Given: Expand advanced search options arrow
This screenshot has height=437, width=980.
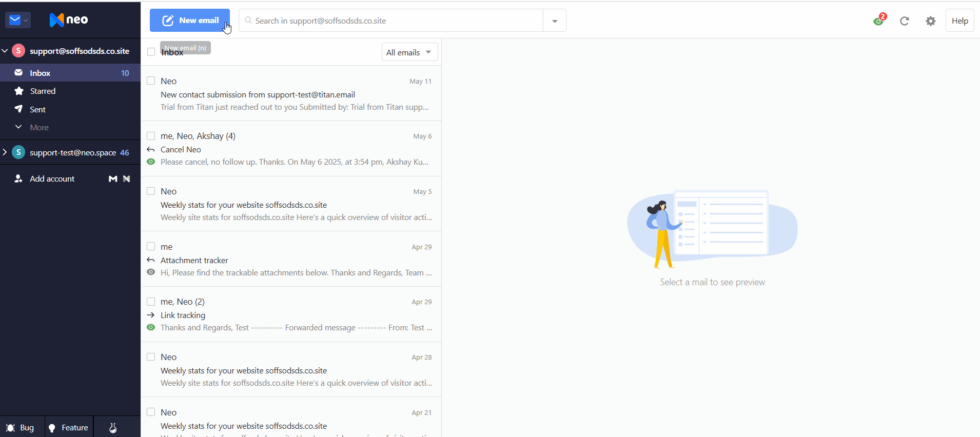Looking at the screenshot, I should [x=555, y=21].
